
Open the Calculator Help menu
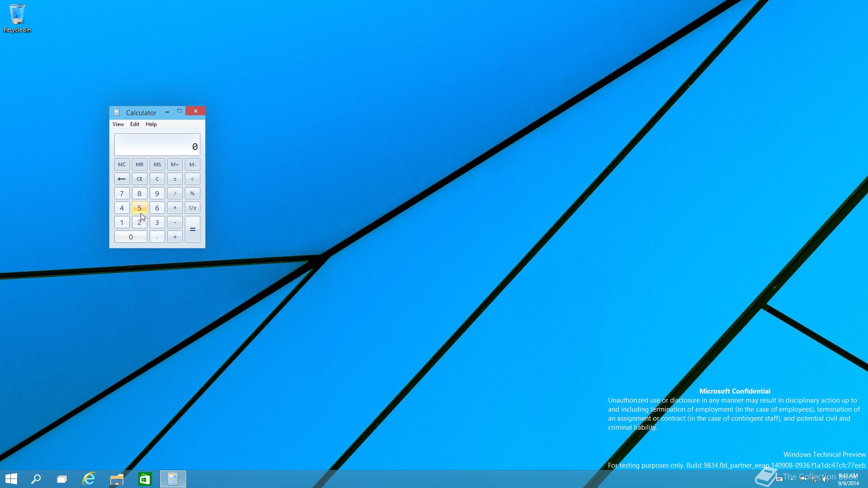(x=151, y=124)
